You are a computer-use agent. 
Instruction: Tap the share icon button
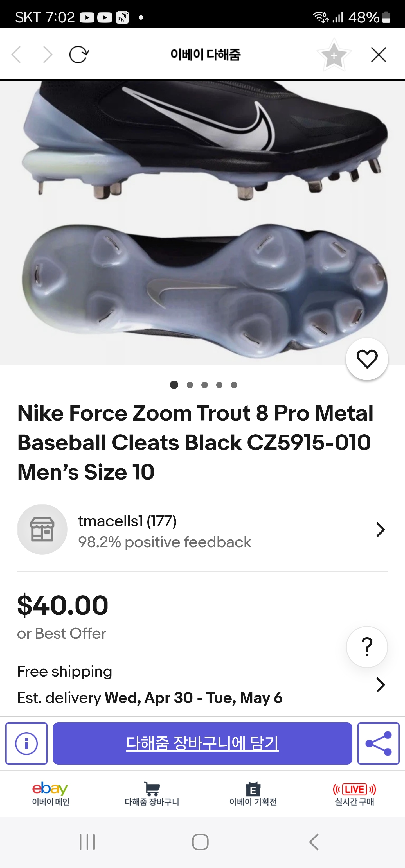[378, 743]
